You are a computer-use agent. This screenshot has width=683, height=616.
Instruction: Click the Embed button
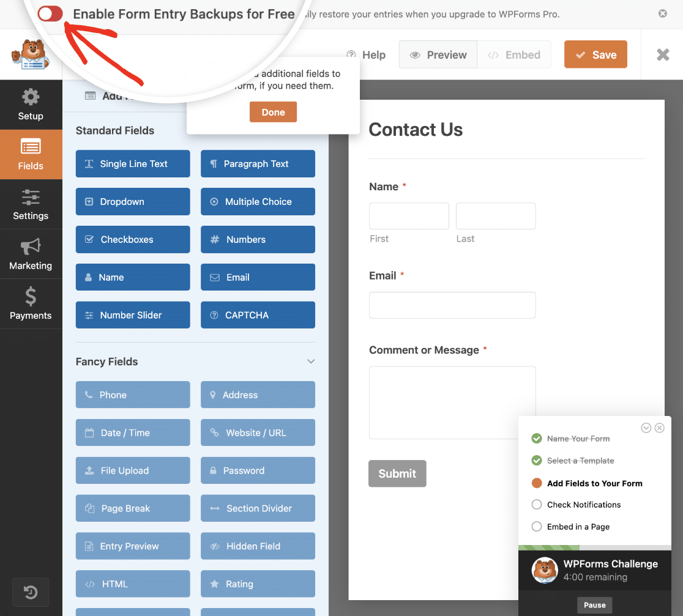[514, 54]
